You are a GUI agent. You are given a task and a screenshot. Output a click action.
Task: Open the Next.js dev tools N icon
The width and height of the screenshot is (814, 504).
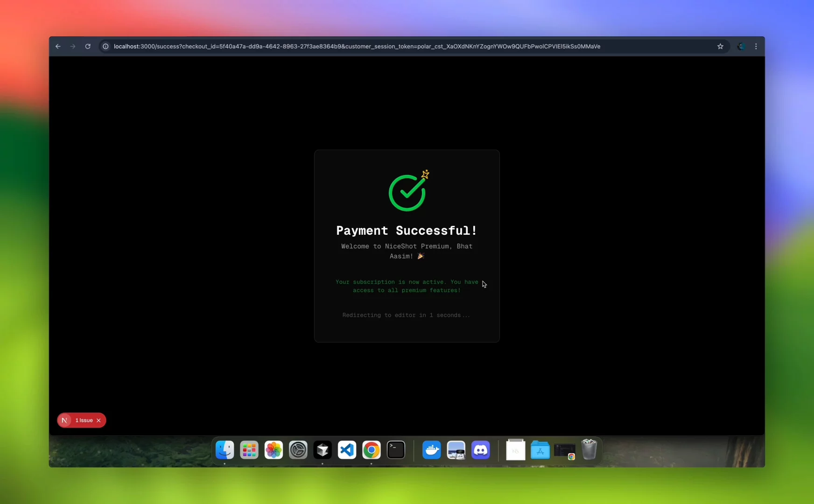(x=65, y=420)
